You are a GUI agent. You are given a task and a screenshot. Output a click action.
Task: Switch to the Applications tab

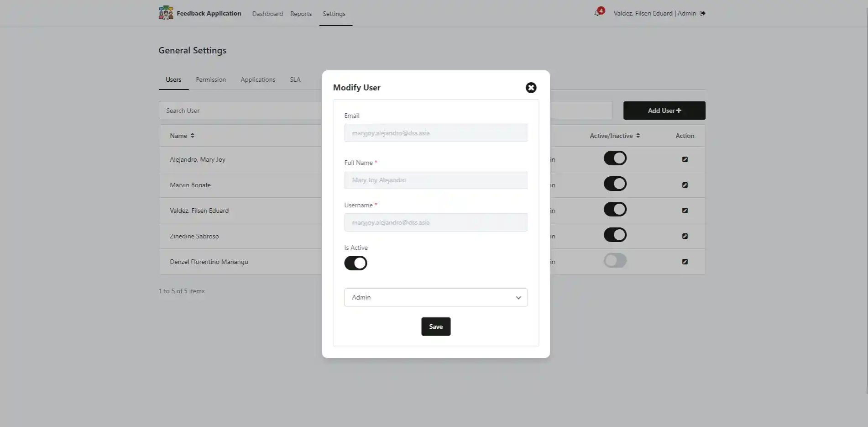(x=258, y=79)
